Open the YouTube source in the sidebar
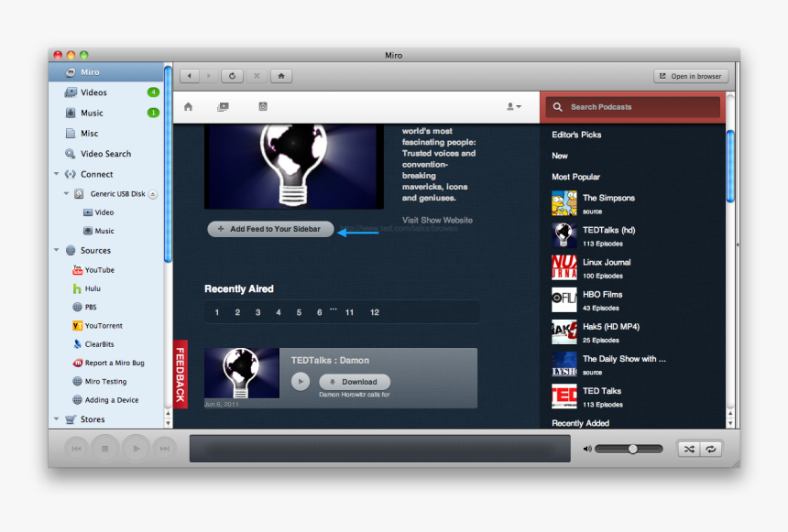 tap(95, 269)
